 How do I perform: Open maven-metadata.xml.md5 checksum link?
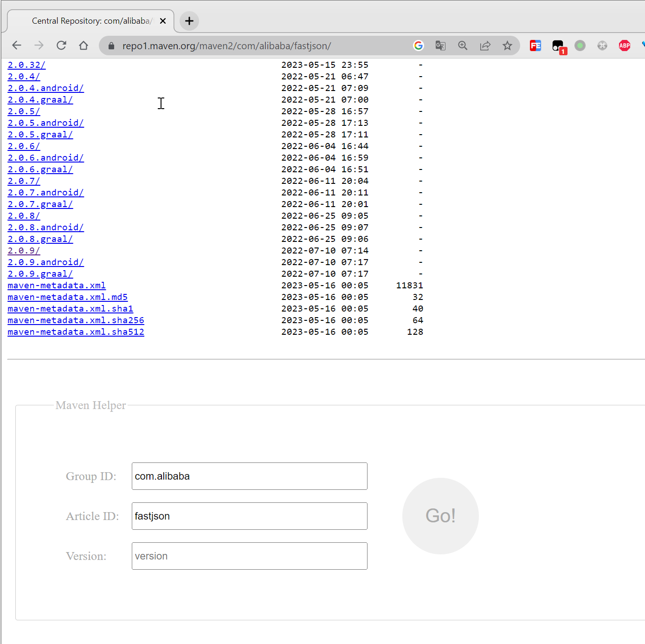tap(67, 297)
